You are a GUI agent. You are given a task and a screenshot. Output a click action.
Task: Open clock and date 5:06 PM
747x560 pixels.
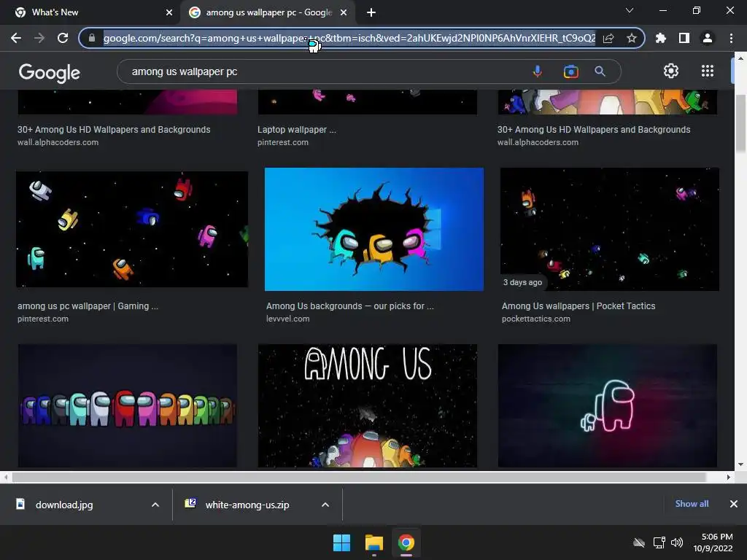tap(713, 542)
